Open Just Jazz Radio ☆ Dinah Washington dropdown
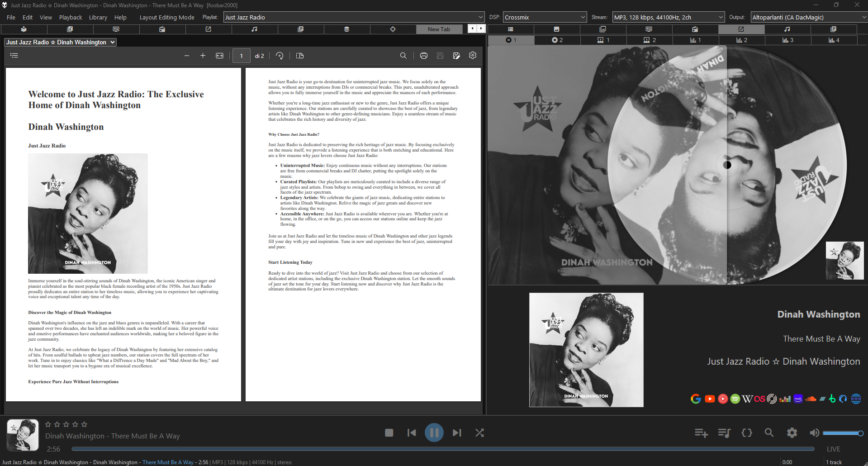Image resolution: width=868 pixels, height=466 pixels. [x=60, y=42]
